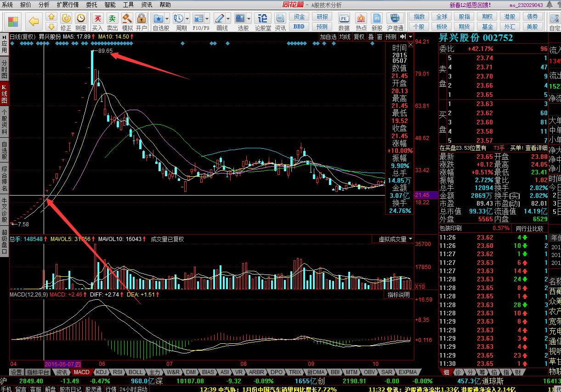This screenshot has height=392, width=561.
Task: Click the 设置 settings tab below the chart
Action: pyautogui.click(x=17, y=372)
